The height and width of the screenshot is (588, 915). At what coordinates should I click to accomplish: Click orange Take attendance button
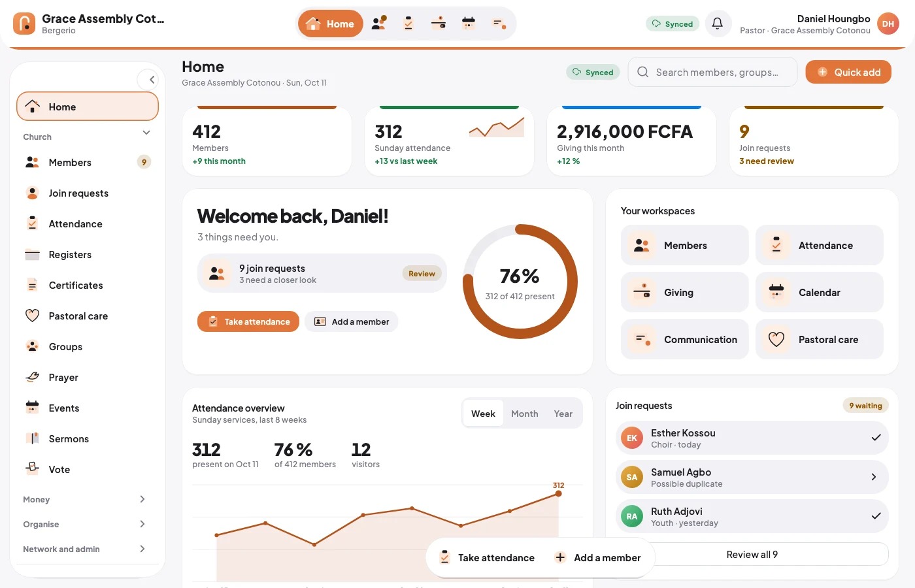248,321
